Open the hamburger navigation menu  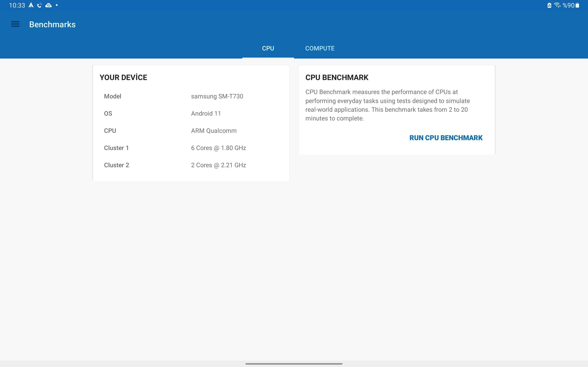pyautogui.click(x=15, y=24)
